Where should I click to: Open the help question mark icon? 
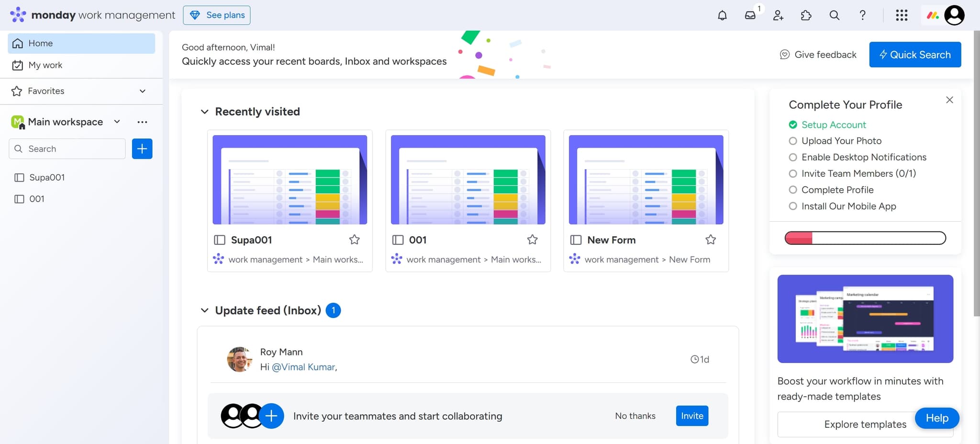pyautogui.click(x=862, y=15)
